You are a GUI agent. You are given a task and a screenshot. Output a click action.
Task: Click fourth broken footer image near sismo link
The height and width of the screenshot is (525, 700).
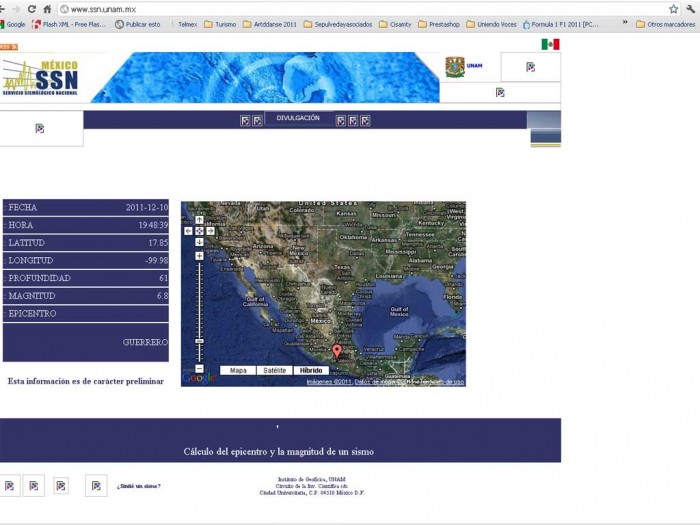click(96, 486)
